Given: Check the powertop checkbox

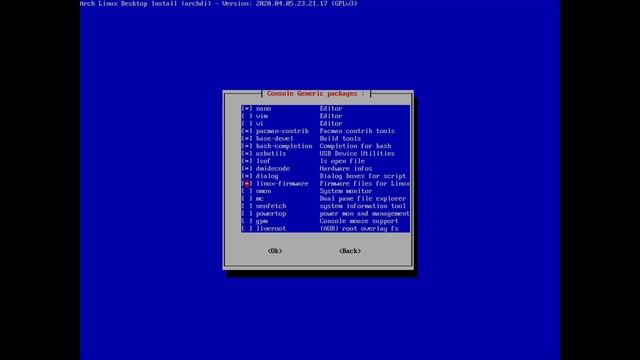Looking at the screenshot, I should [247, 213].
